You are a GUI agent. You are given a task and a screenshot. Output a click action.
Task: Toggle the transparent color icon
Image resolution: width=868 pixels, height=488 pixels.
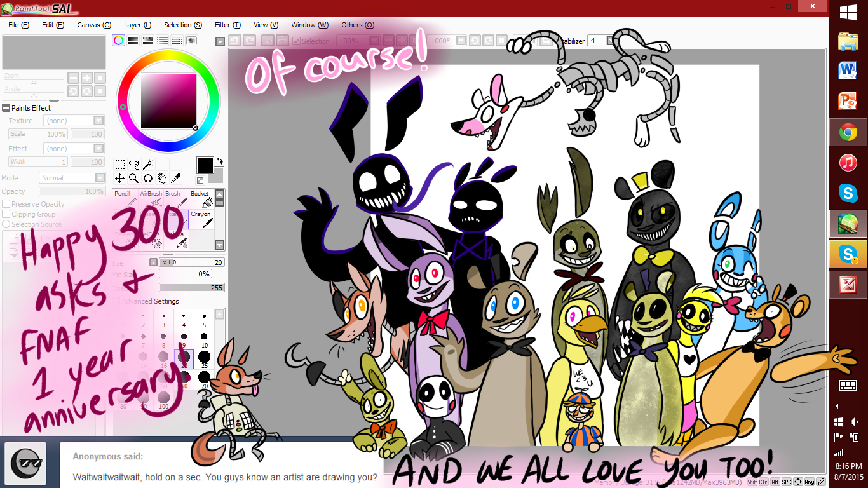tap(200, 180)
